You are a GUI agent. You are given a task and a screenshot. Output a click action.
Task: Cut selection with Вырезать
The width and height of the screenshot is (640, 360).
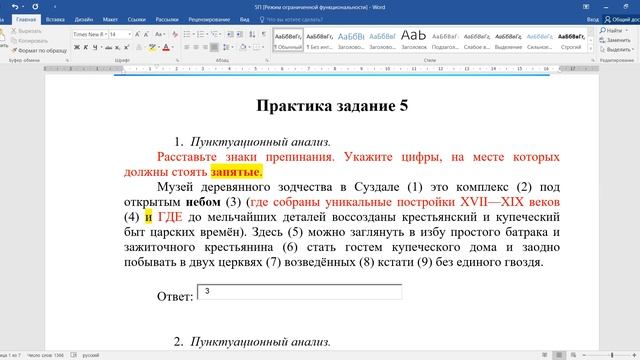(x=27, y=31)
